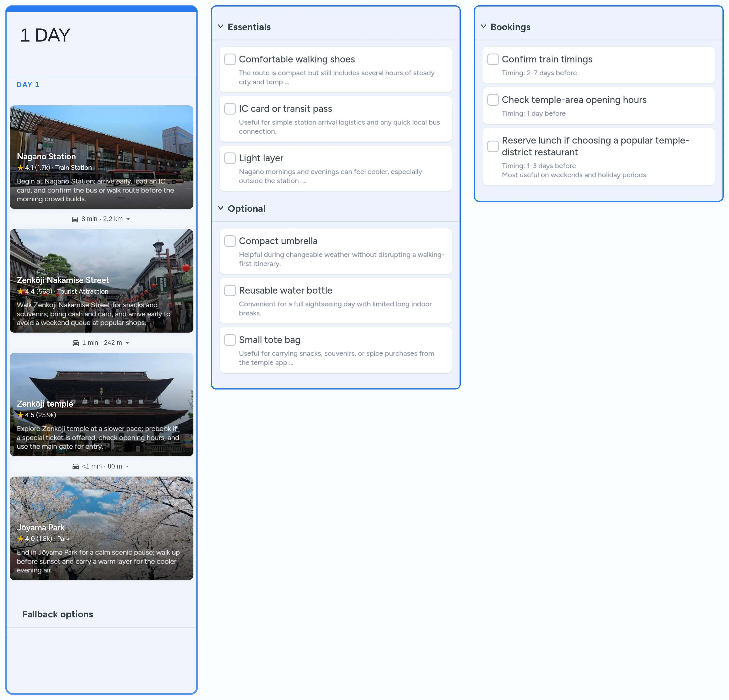Viewport: 729px width, 700px height.
Task: Collapse the Optional section chevron
Action: click(x=221, y=208)
